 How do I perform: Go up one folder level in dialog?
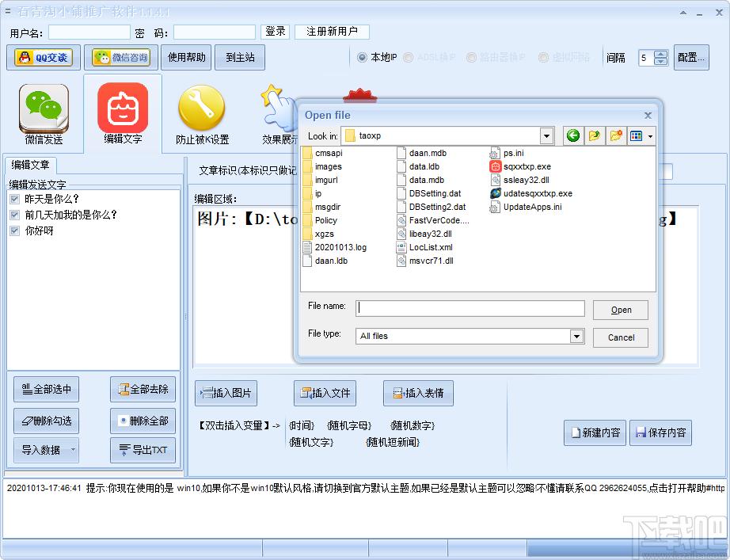595,135
